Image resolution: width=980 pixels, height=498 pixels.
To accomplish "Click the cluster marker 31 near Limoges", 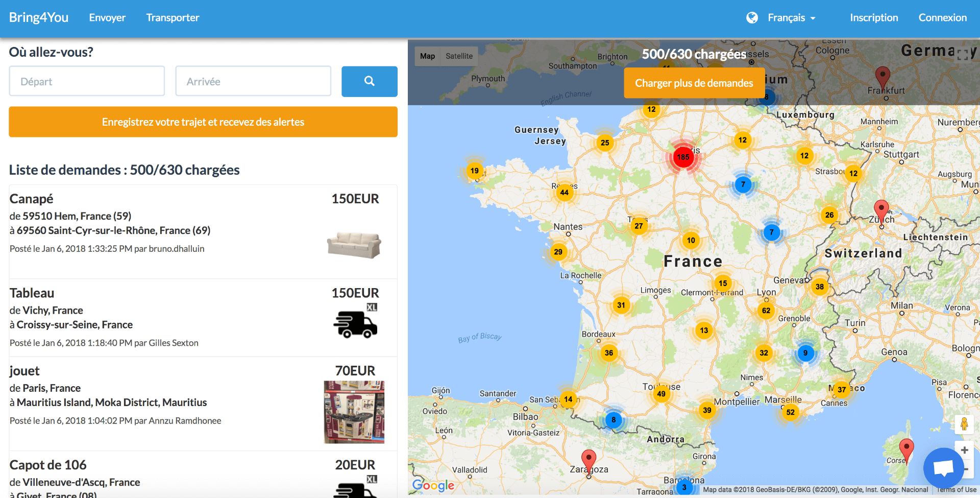I will coord(621,305).
